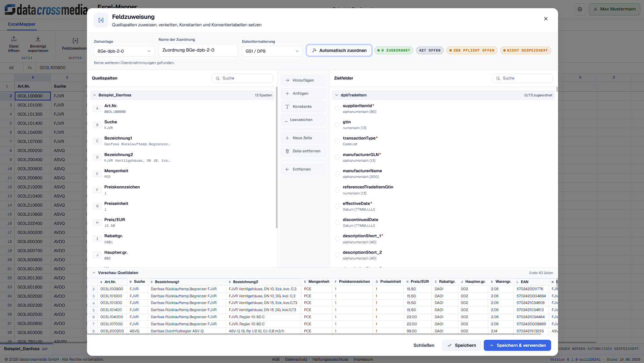Select the Beispiel_Danfoss sheet tab
Viewport: 644px width, 363px height.
click(x=26, y=349)
